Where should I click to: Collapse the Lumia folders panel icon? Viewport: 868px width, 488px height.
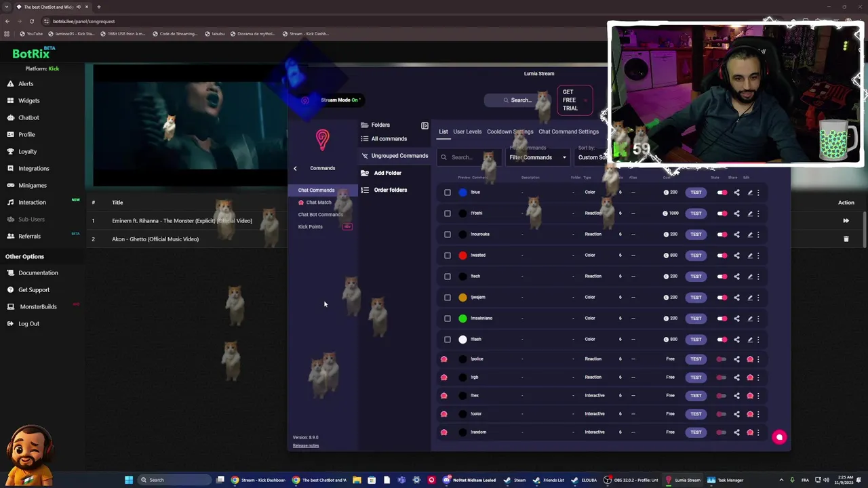425,125
